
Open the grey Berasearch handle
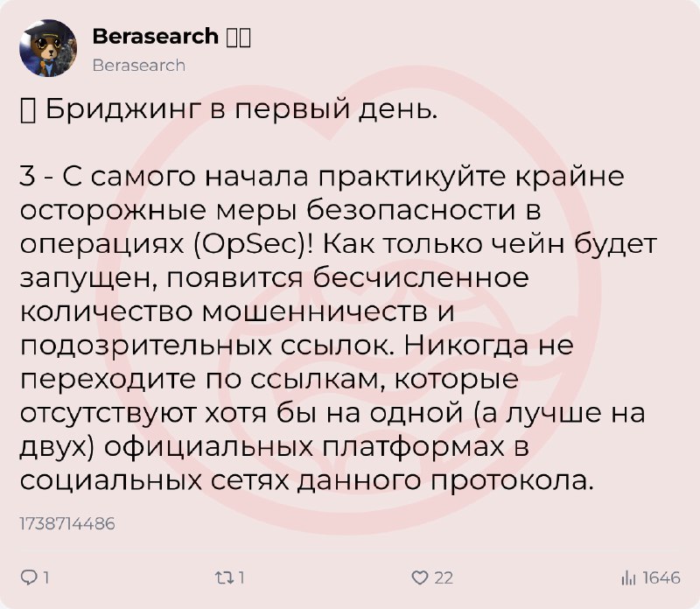tap(139, 66)
